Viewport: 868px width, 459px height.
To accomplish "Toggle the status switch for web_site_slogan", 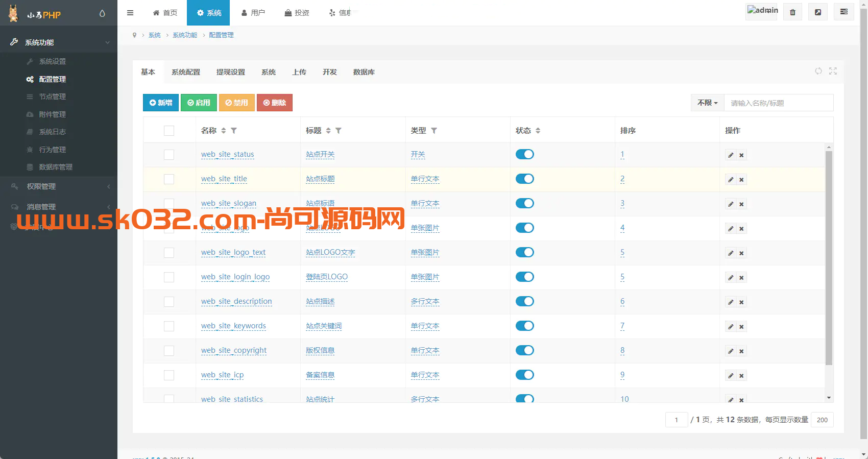I will 525,203.
